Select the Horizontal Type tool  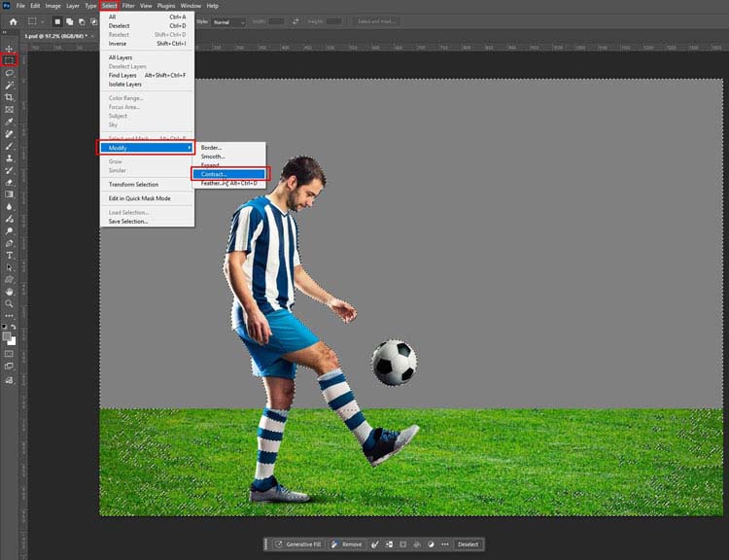[10, 255]
